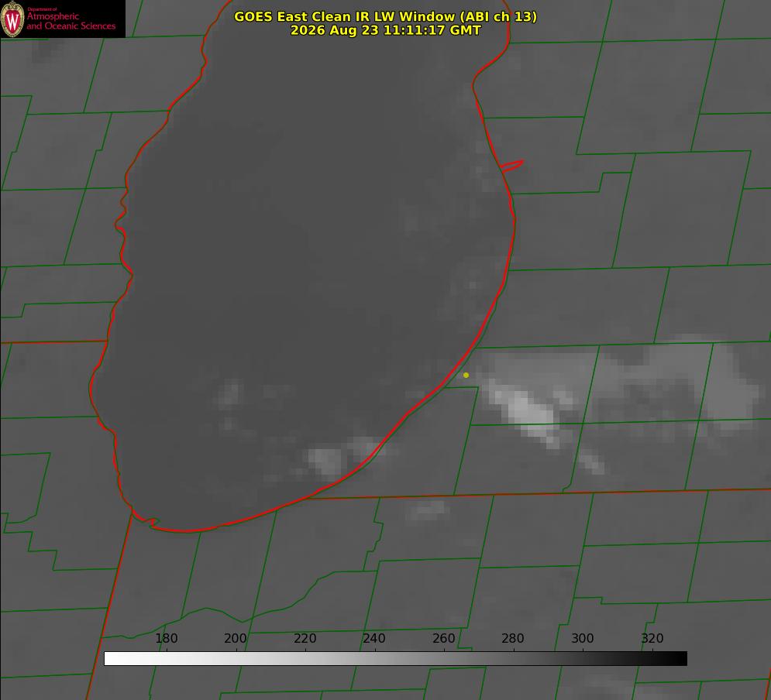Click the University of Wisconsin crest logo
The width and height of the screenshot is (771, 700).
12,19
